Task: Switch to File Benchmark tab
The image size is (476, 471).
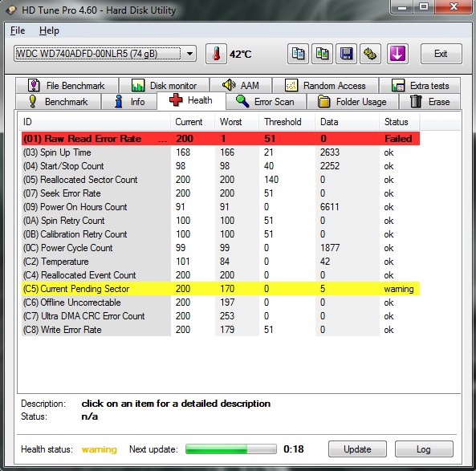Action: tap(67, 86)
